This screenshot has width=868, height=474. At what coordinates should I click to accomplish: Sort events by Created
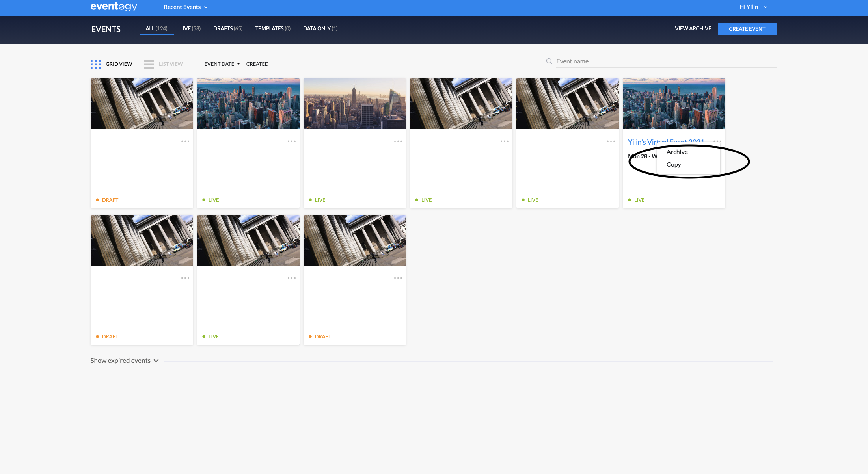click(x=257, y=64)
